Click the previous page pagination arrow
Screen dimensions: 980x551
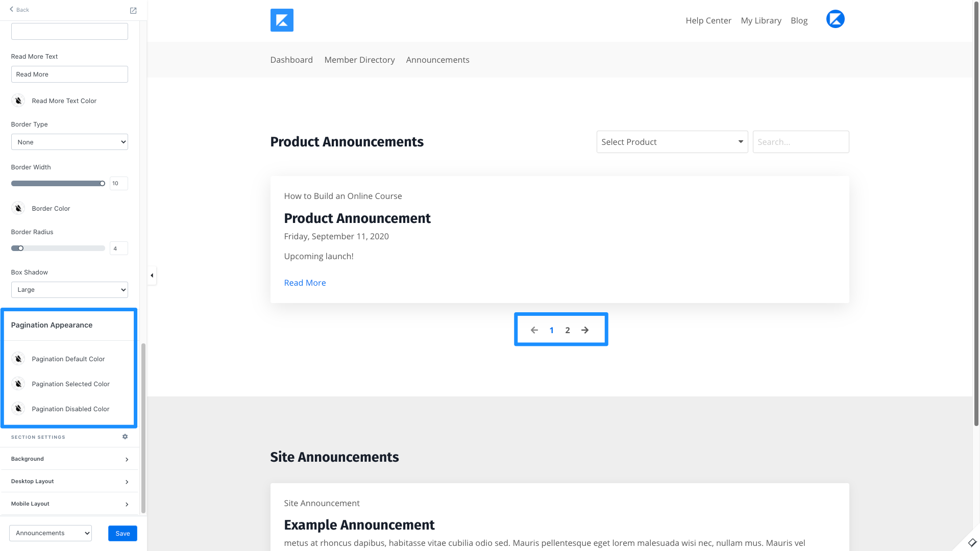point(534,330)
